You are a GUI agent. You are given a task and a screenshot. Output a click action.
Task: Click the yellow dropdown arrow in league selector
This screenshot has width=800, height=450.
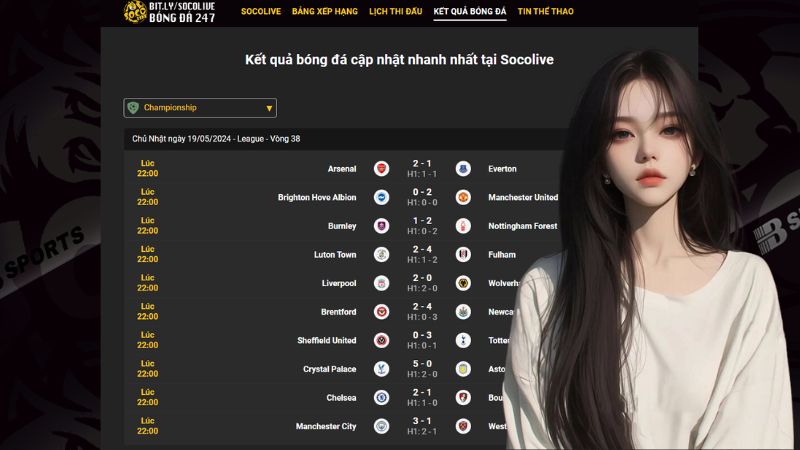point(269,108)
